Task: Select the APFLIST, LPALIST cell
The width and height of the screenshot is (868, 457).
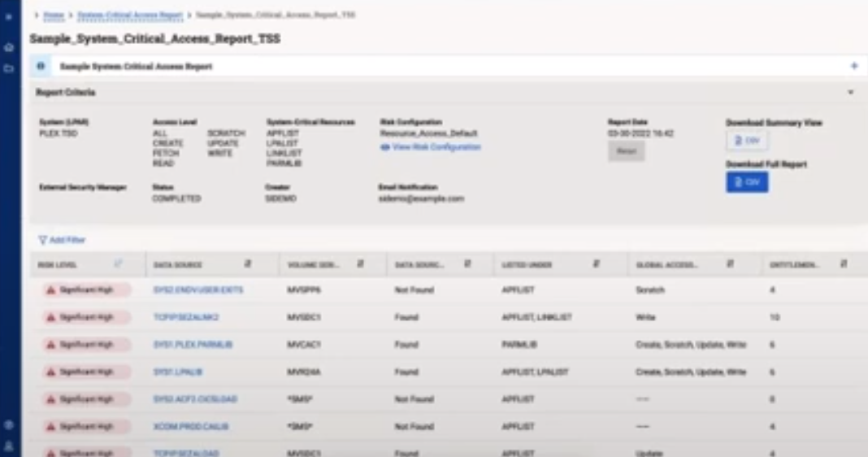Action: coord(535,372)
